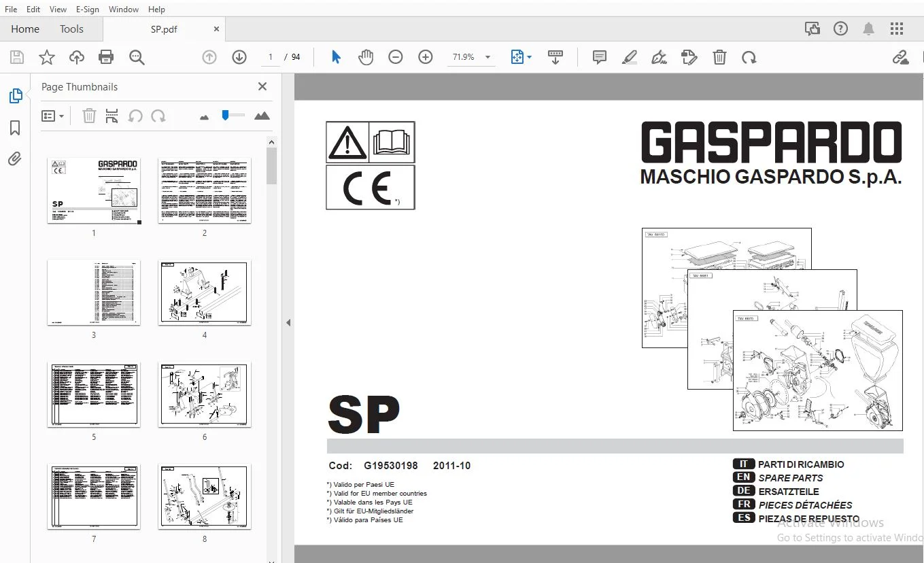Upload file to cloud icon
The height and width of the screenshot is (563, 924).
[x=77, y=58]
